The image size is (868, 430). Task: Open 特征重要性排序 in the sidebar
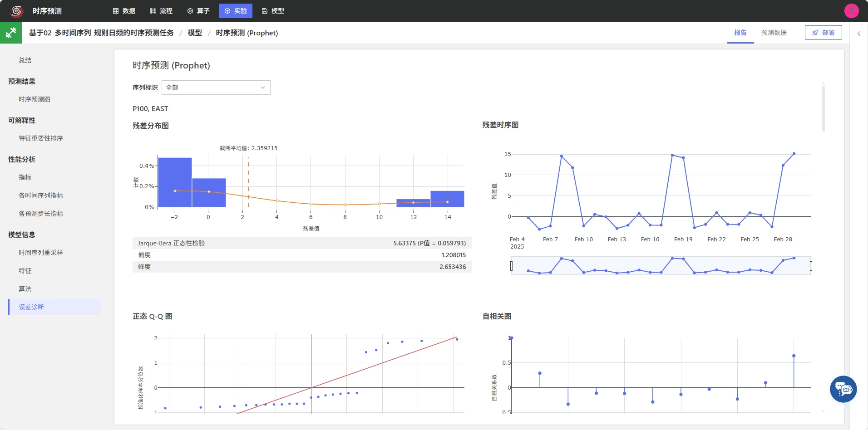coord(41,138)
